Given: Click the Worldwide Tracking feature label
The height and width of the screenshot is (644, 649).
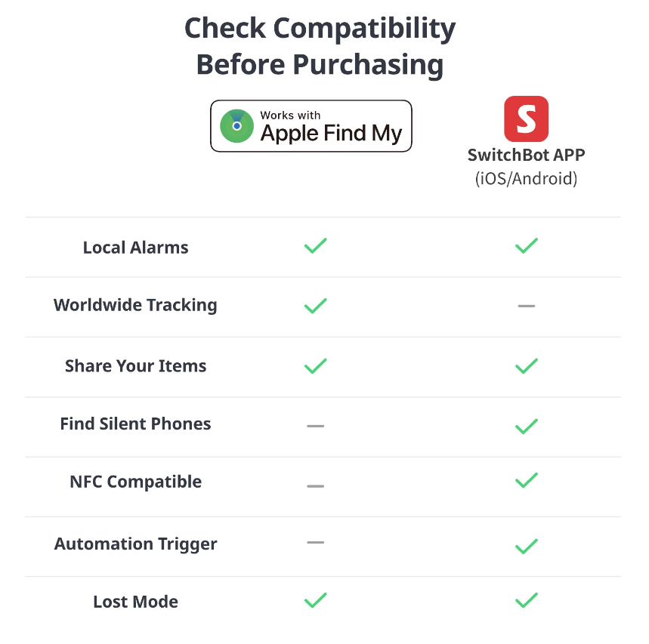Looking at the screenshot, I should point(135,305).
